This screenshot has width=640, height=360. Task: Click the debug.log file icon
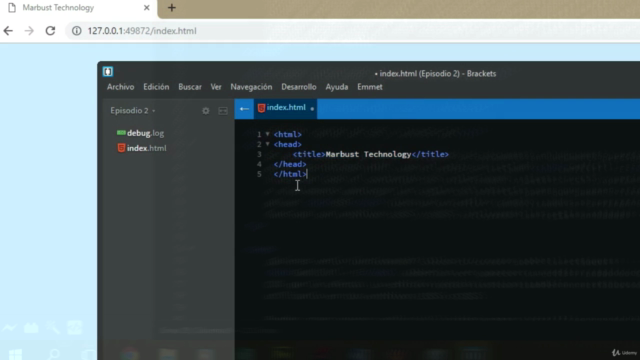121,133
